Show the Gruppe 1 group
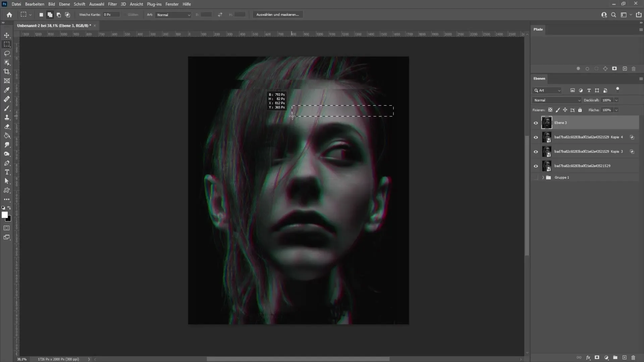644x362 pixels. click(536, 178)
